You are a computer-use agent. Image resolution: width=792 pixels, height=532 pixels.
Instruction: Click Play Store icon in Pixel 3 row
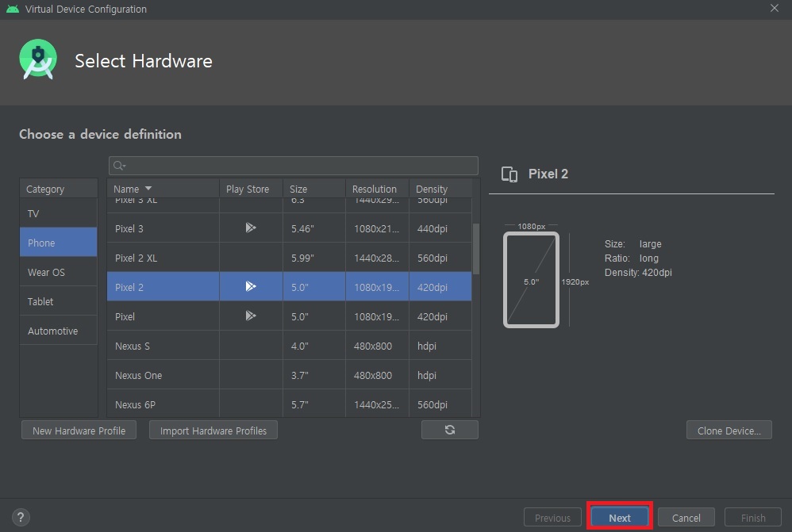[x=251, y=228]
